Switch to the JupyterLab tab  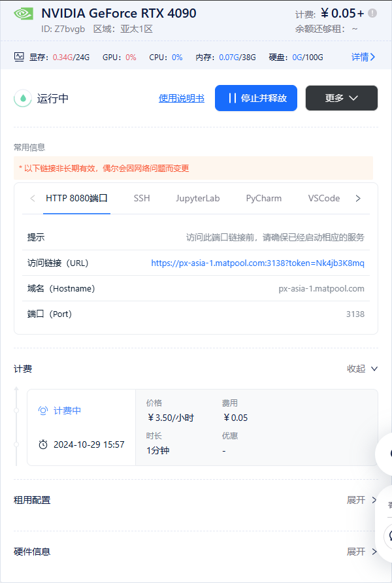197,198
